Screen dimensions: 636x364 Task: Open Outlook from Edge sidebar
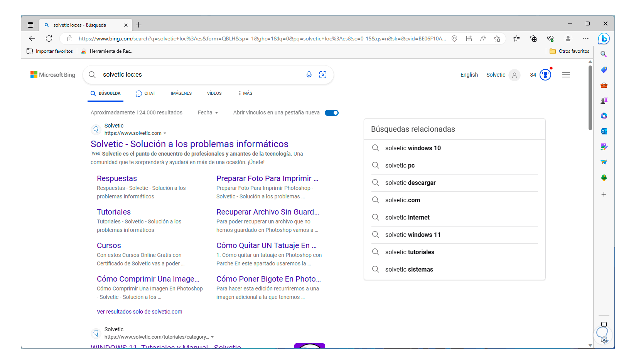point(604,131)
